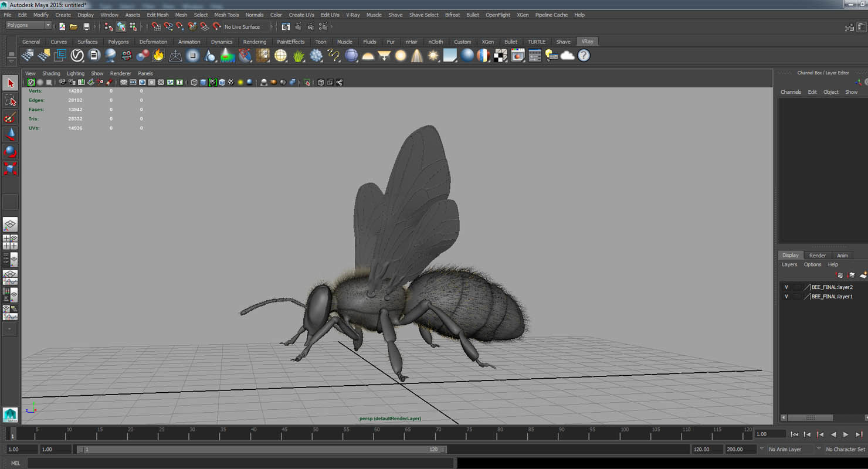868x469 pixels.
Task: Open the shelf options arrow at shelf left edge
Action: [x=11, y=61]
